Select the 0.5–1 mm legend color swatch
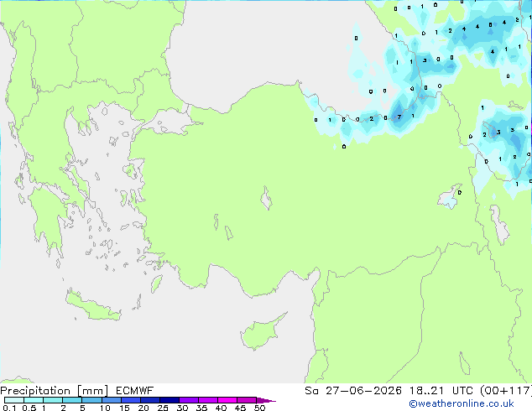 [34, 400]
